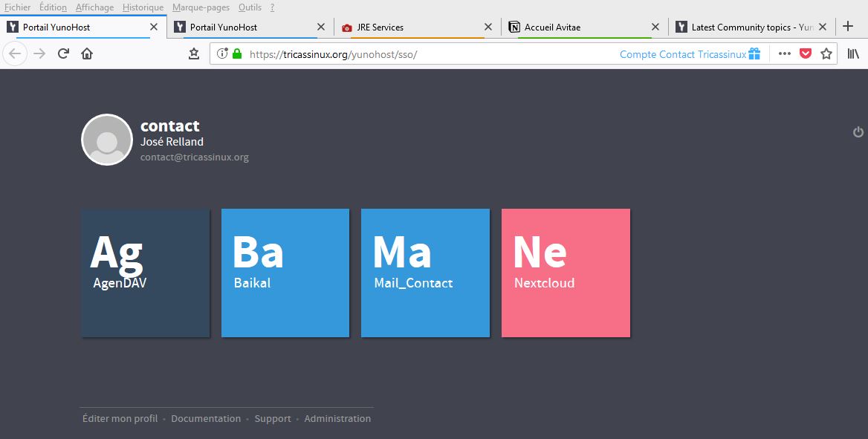Close the second Portail YunoHost tab

tap(321, 27)
